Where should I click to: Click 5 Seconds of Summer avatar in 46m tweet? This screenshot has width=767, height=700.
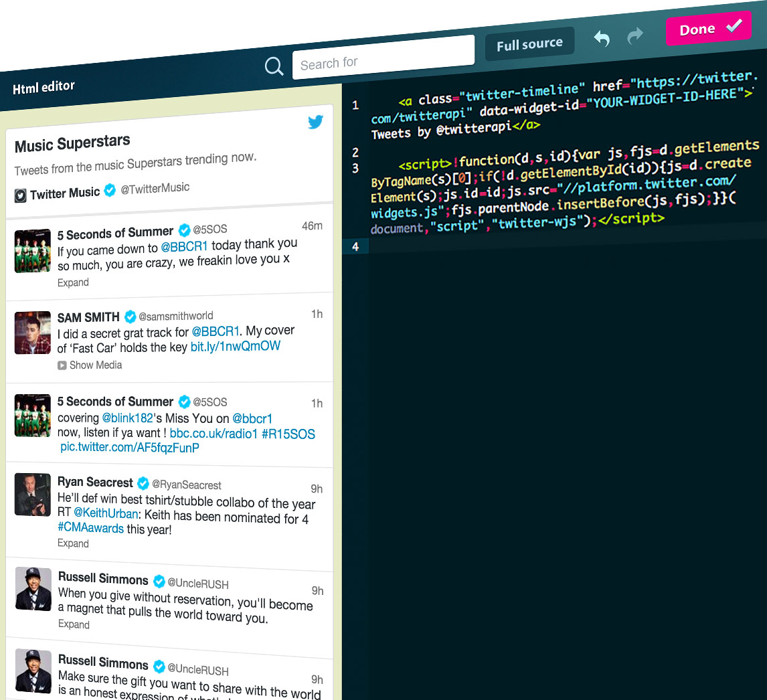(x=33, y=251)
